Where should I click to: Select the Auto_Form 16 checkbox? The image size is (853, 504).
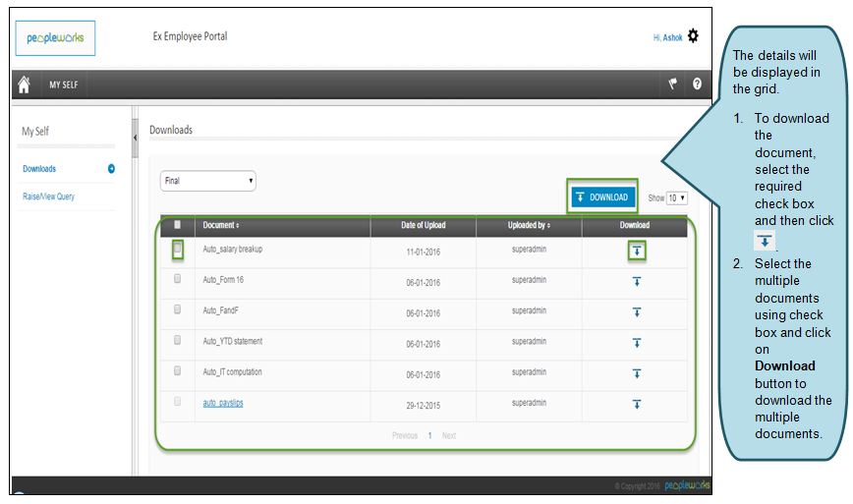pos(178,279)
